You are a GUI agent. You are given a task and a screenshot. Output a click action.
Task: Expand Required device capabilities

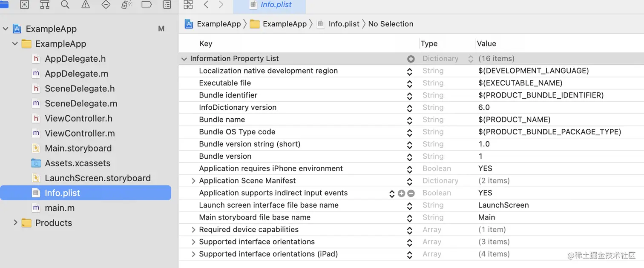coord(193,230)
